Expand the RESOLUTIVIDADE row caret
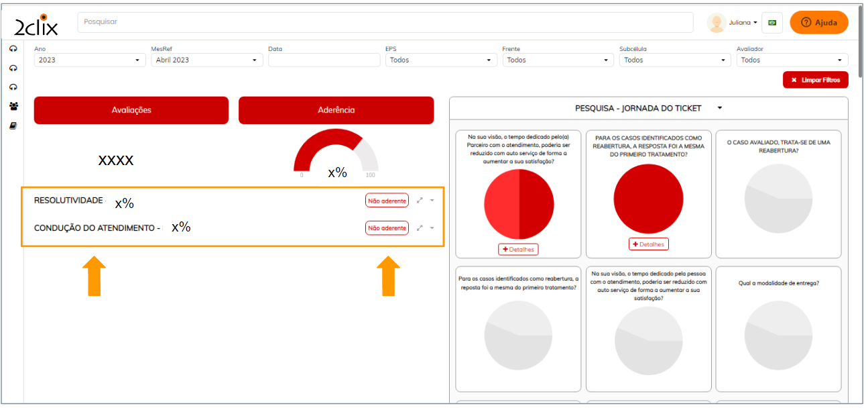The height and width of the screenshot is (408, 868). 432,200
